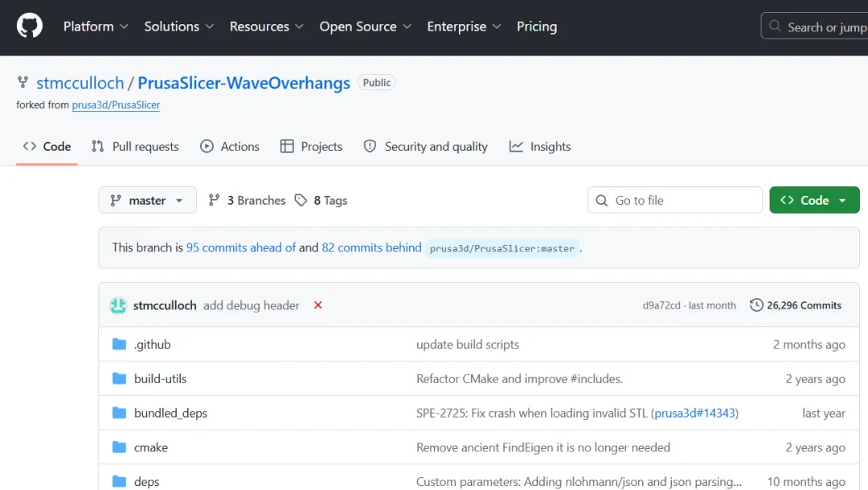868x490 pixels.
Task: View the 3 Branches list
Action: [x=247, y=200]
